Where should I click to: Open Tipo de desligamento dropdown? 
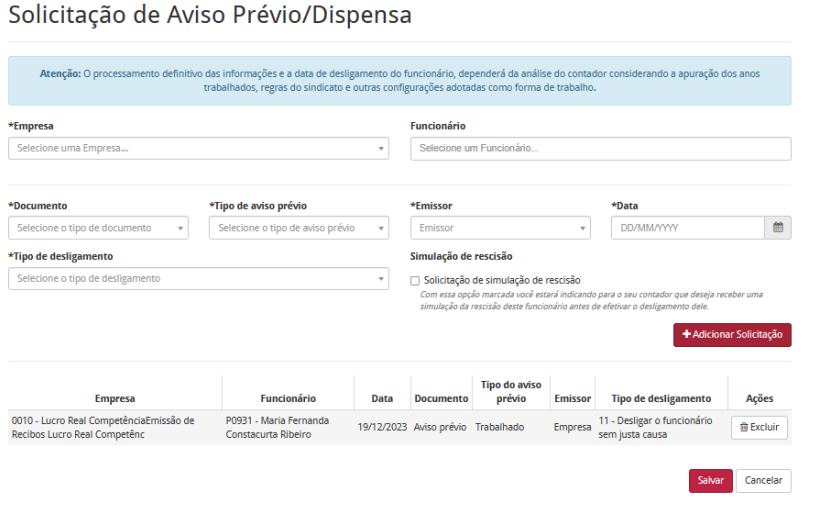click(x=198, y=278)
